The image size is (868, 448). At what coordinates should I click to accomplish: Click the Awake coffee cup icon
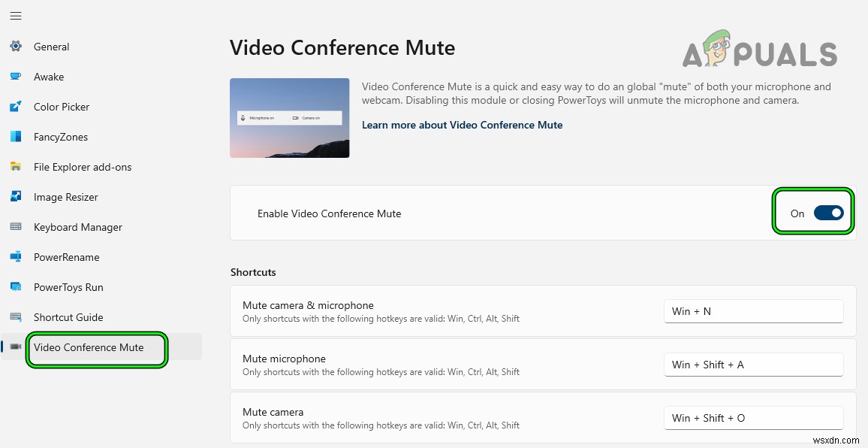click(x=16, y=77)
